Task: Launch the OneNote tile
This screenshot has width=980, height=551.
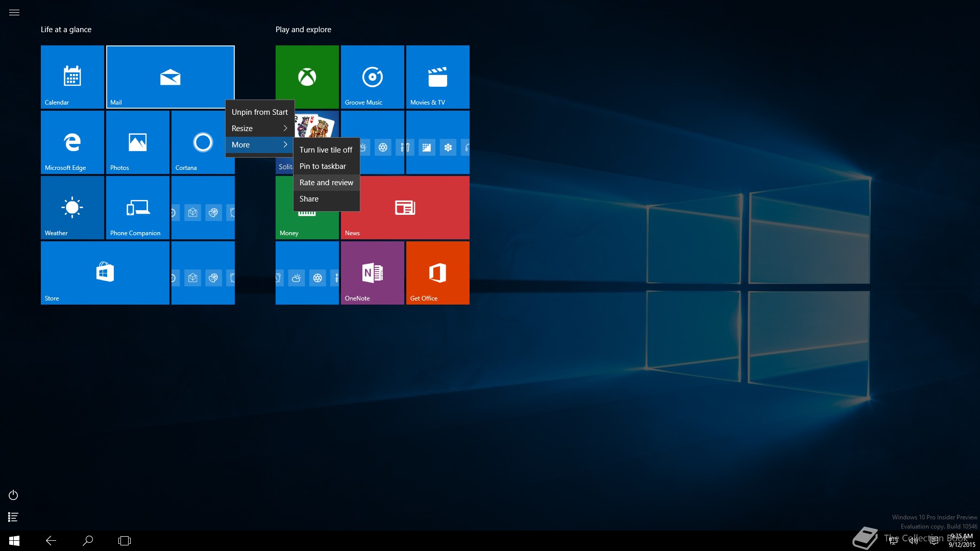Action: [373, 273]
